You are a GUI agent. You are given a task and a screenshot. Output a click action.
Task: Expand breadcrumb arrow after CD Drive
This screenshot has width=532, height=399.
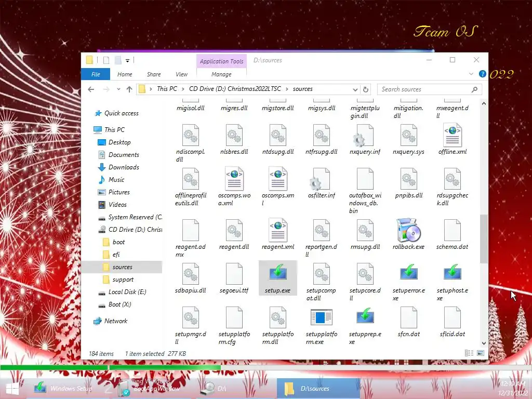point(287,89)
